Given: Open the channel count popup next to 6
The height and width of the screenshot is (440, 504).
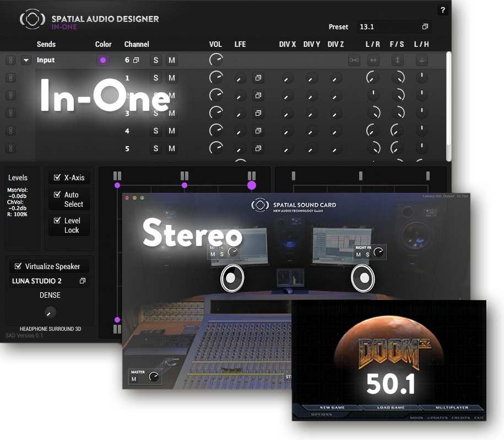Looking at the screenshot, I should click(136, 60).
